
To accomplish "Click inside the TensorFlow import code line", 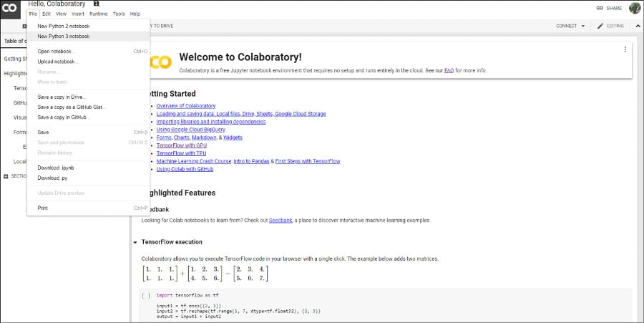I will (187, 295).
